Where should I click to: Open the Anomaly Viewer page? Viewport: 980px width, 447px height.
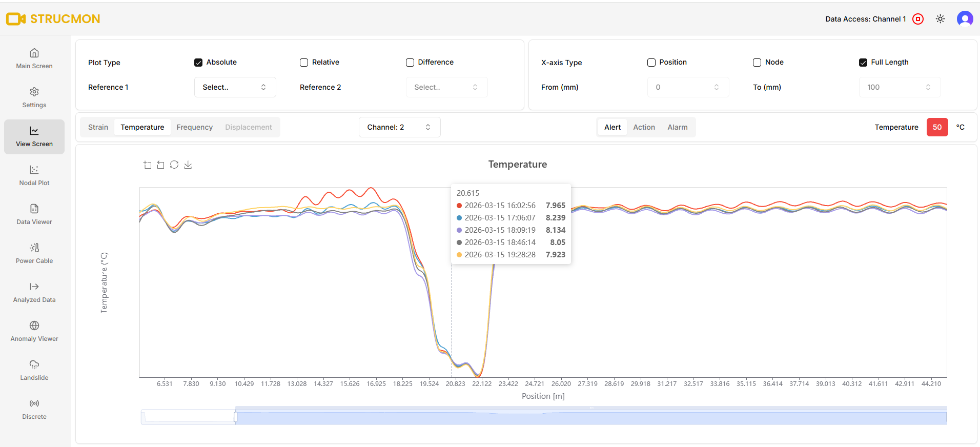pyautogui.click(x=34, y=332)
